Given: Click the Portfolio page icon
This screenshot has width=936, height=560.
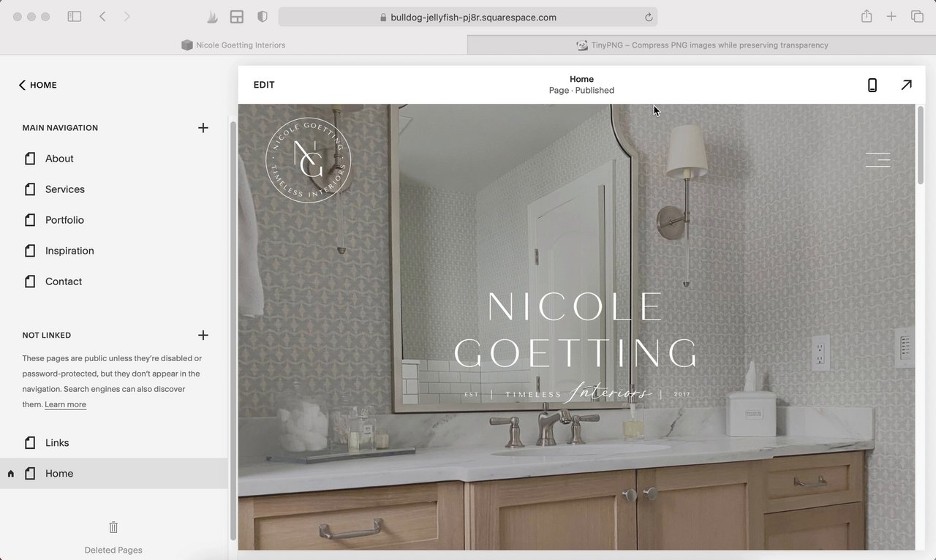Looking at the screenshot, I should pyautogui.click(x=30, y=220).
